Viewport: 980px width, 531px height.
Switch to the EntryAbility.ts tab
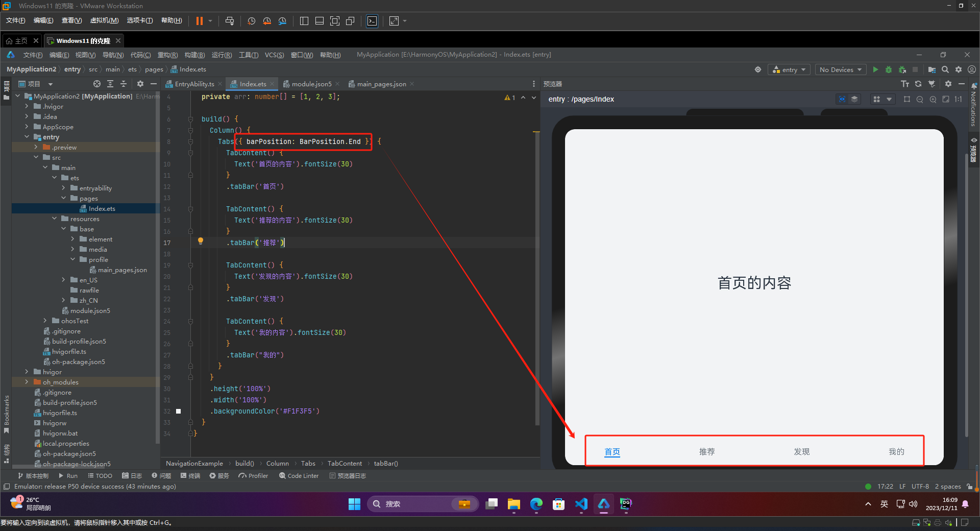point(194,84)
